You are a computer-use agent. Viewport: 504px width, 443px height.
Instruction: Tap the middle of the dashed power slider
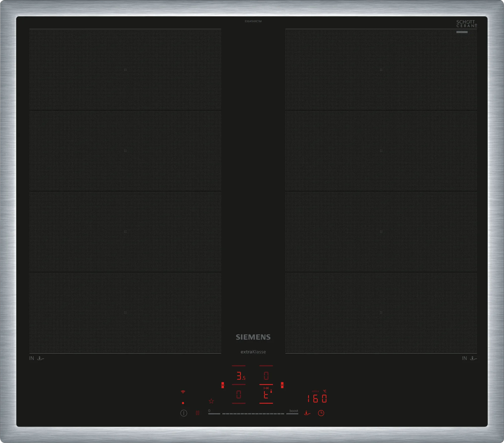pyautogui.click(x=253, y=414)
